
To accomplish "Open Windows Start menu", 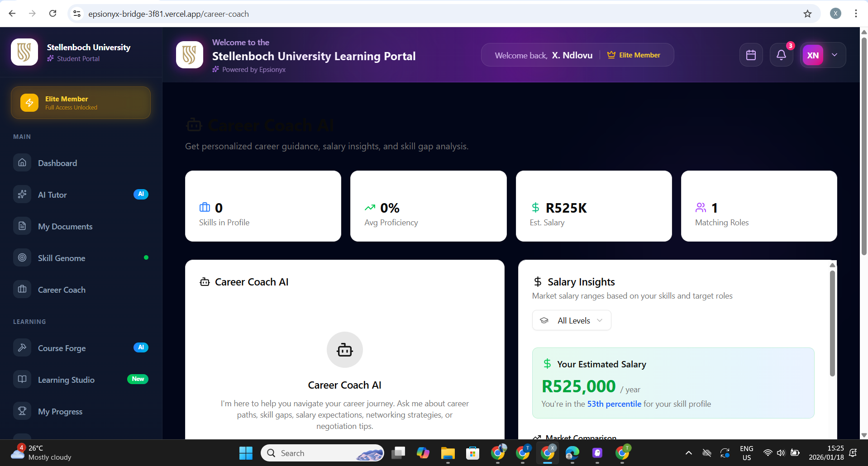I will point(246,453).
